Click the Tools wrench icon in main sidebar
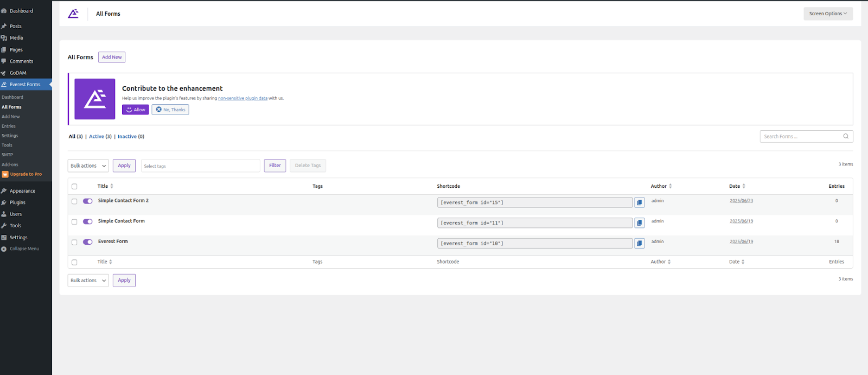Screen dimensions: 868x375 coord(4,226)
